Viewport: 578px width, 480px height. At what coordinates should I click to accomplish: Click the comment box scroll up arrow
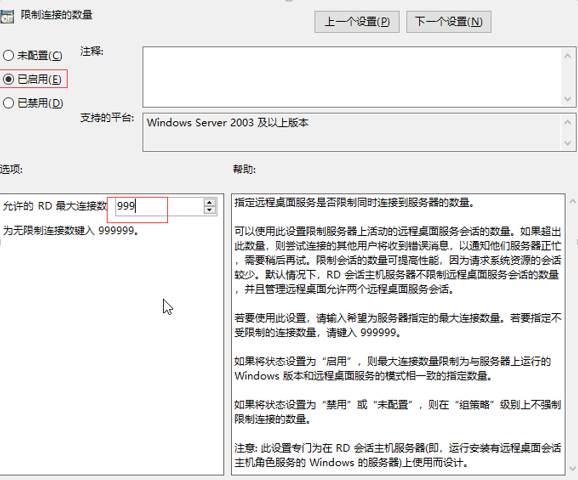(568, 56)
